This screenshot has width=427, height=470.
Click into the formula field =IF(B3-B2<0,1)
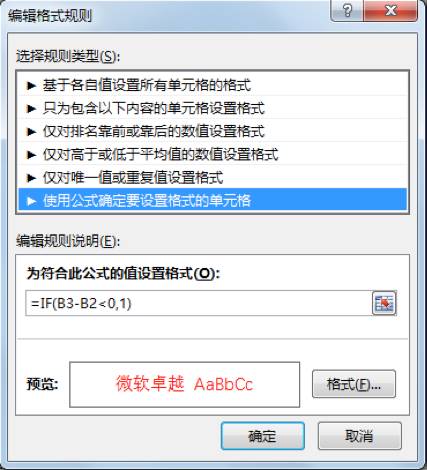click(x=199, y=303)
